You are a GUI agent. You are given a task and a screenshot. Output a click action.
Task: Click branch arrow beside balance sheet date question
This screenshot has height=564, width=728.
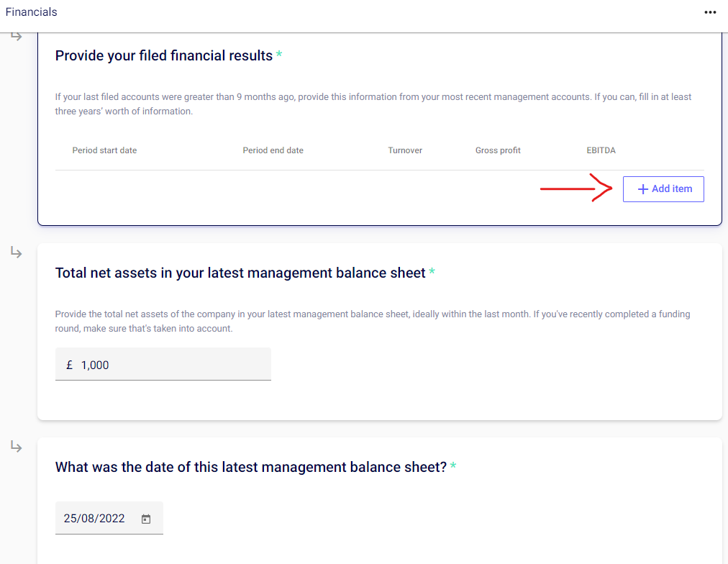point(16,447)
